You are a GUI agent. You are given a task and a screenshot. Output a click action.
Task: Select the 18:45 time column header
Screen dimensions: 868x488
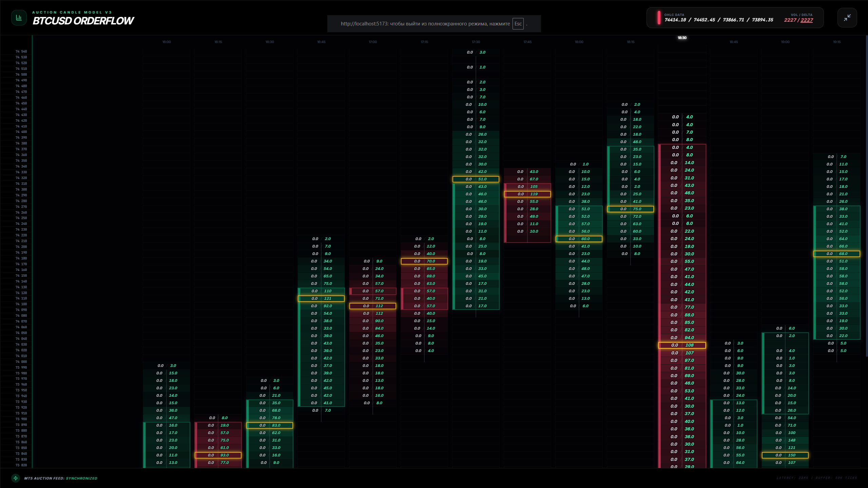point(734,42)
